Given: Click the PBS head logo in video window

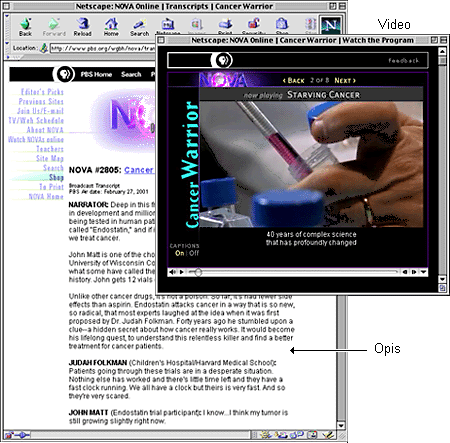Looking at the screenshot, I should pos(222,60).
